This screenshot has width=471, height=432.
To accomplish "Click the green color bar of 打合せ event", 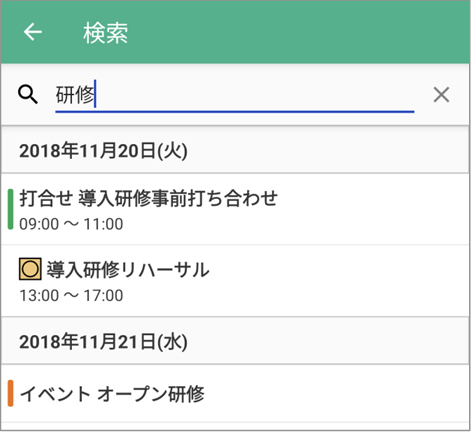I will pos(10,209).
